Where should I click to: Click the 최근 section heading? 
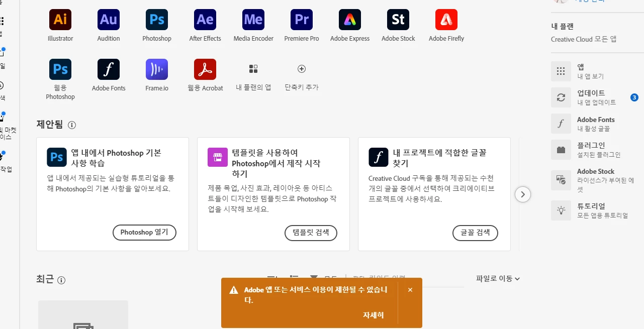click(45, 280)
